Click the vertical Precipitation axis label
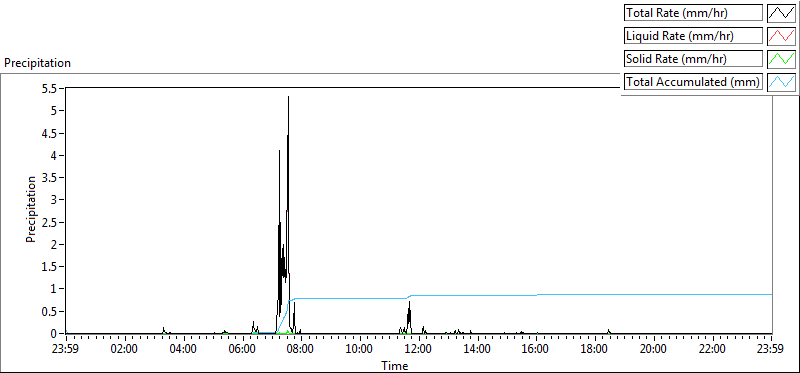This screenshot has width=800, height=373. tap(31, 210)
